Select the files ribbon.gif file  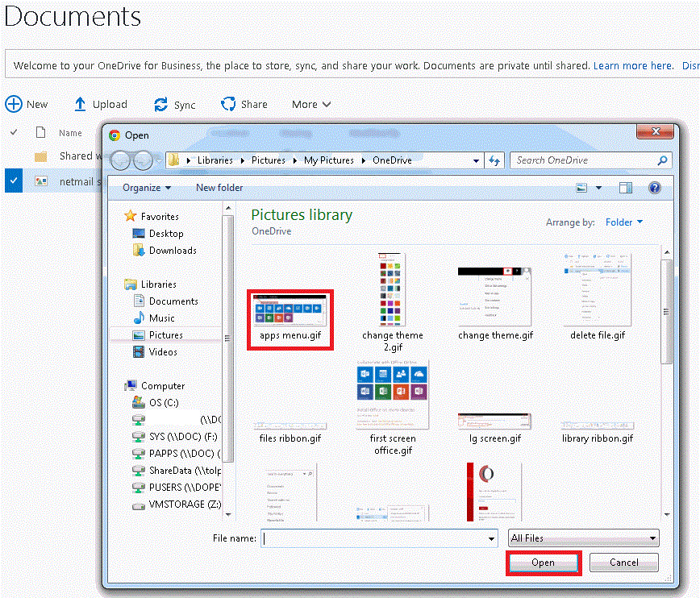290,433
